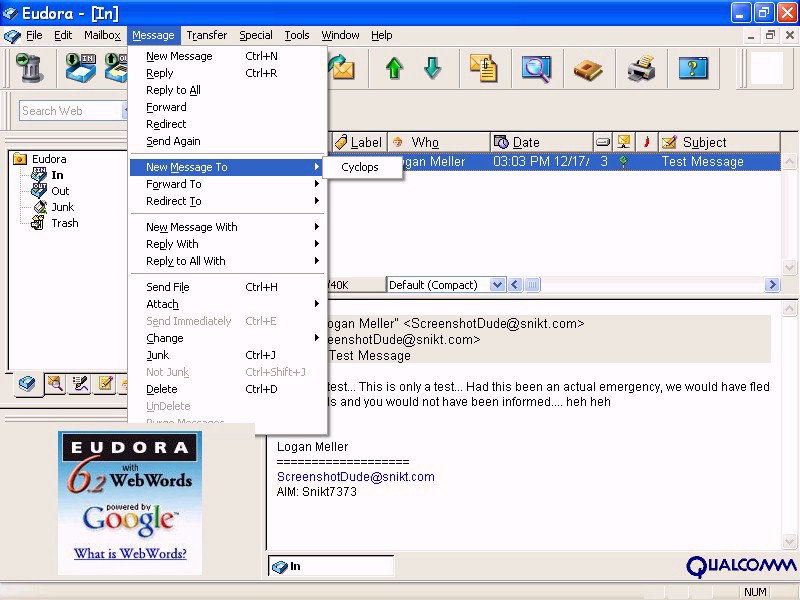Open the Help menu
Screen dimensions: 800x600
[x=382, y=35]
